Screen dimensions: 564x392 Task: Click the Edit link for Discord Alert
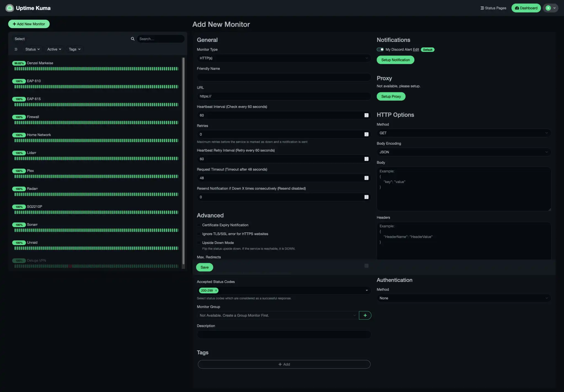[x=416, y=50]
